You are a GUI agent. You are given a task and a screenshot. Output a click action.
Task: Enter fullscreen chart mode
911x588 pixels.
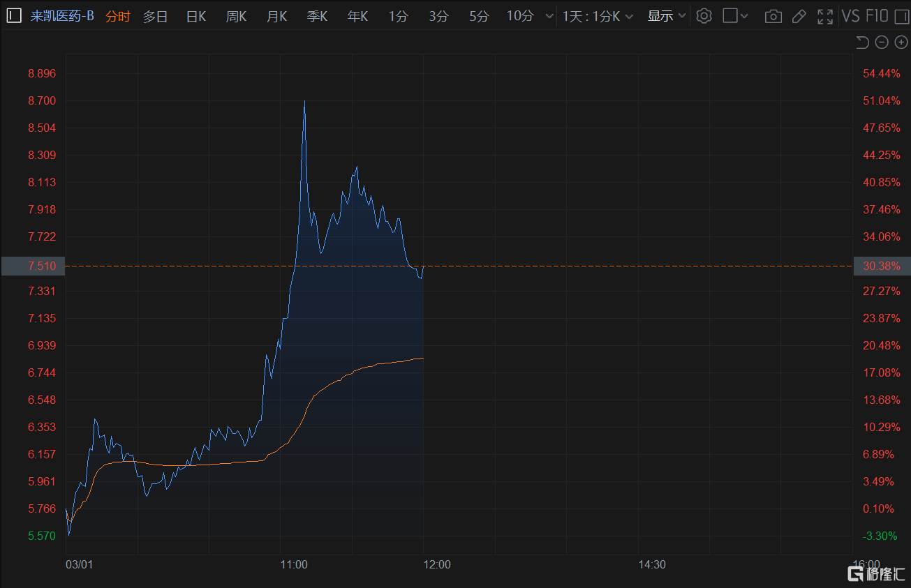pos(825,16)
